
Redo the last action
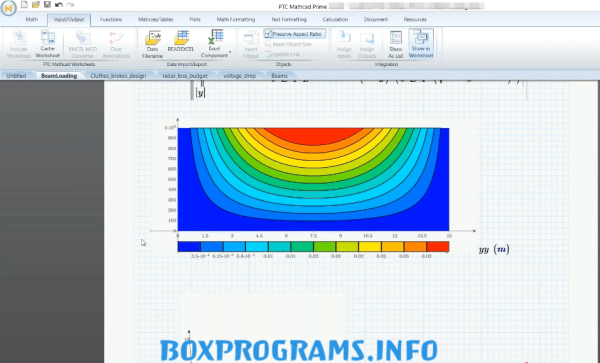[x=70, y=5]
